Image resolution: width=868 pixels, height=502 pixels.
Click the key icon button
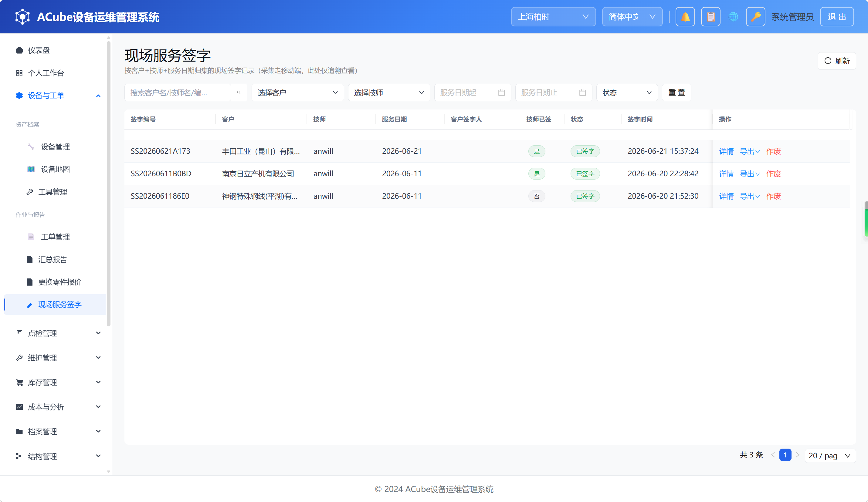(x=755, y=16)
